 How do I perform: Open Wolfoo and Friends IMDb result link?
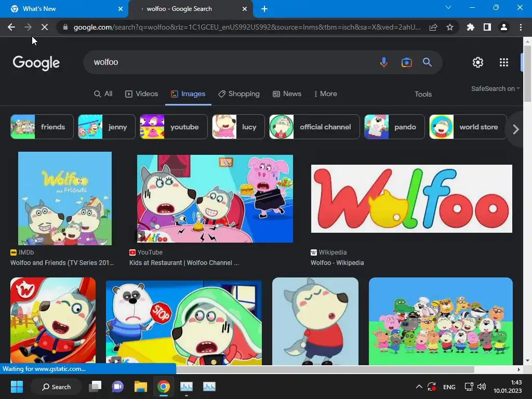coord(62,262)
